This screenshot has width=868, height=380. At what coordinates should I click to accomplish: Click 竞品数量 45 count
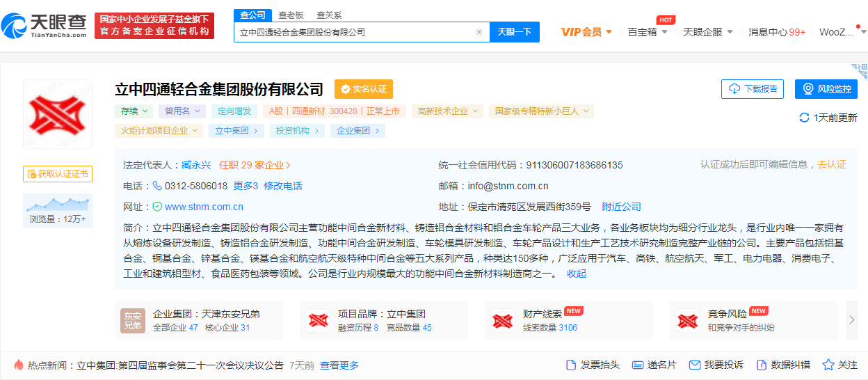coord(409,327)
